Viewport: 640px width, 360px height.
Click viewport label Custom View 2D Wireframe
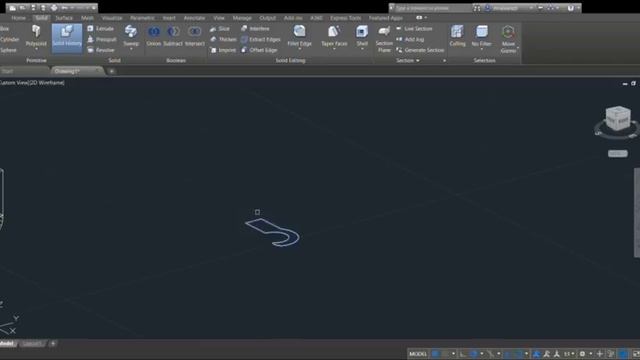pyautogui.click(x=32, y=83)
